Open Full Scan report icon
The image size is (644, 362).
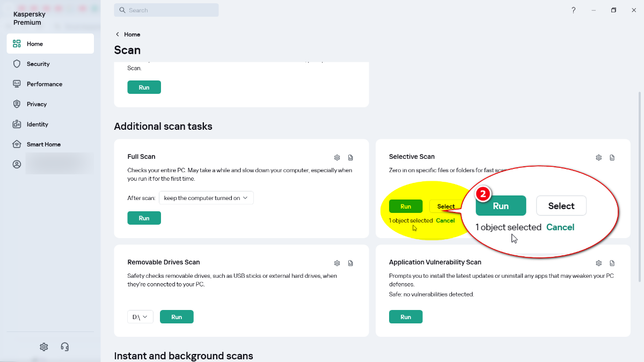[x=350, y=158]
